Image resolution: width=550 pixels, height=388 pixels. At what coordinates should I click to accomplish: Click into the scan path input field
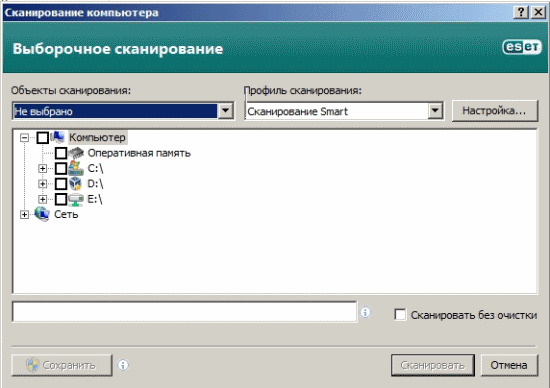pos(185,312)
